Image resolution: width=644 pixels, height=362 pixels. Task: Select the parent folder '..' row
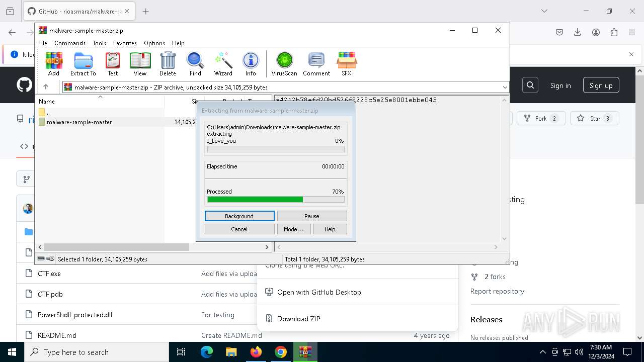pos(118,113)
